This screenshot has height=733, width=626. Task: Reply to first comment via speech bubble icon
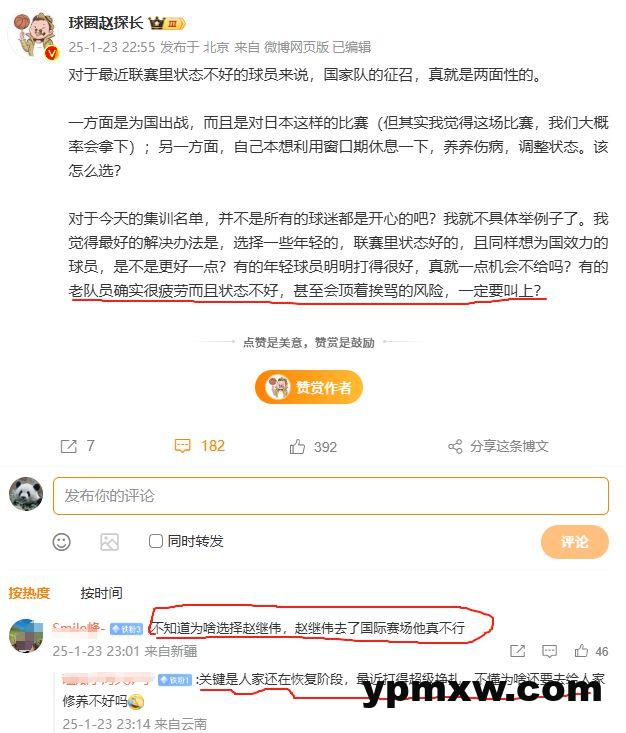pyautogui.click(x=549, y=651)
